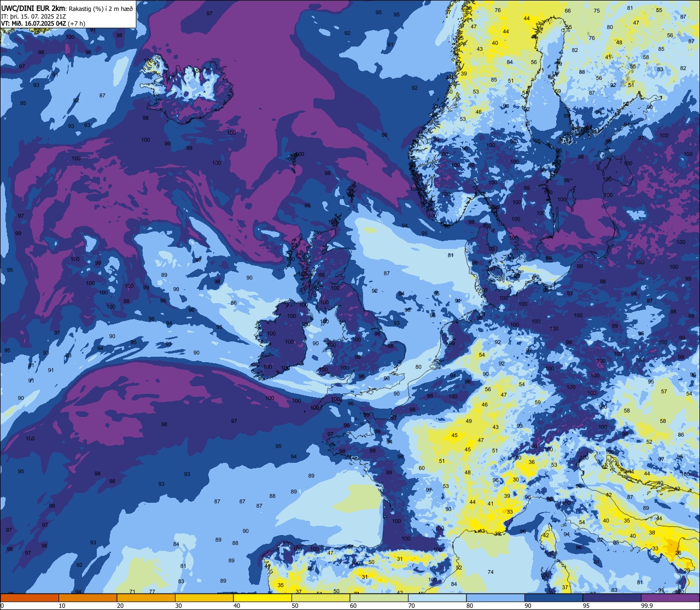
Task: Click the map humidity value "60" in France
Action: 422,468
